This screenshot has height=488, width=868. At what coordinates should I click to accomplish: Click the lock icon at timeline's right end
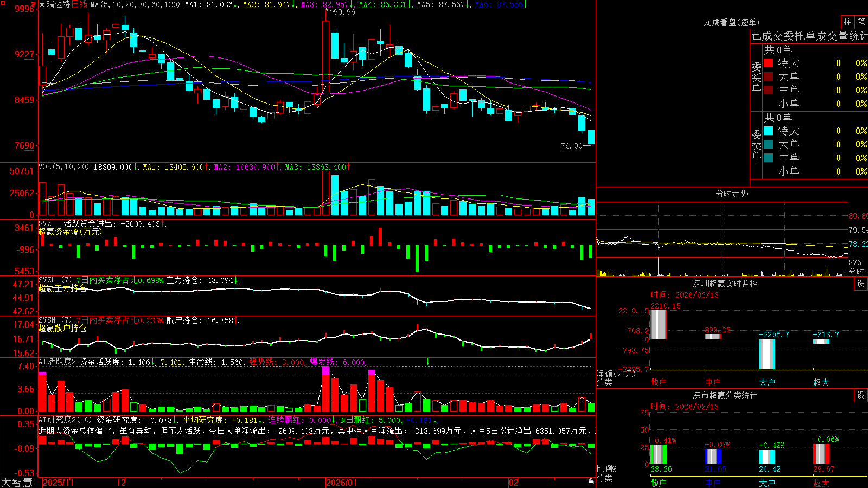[591, 481]
